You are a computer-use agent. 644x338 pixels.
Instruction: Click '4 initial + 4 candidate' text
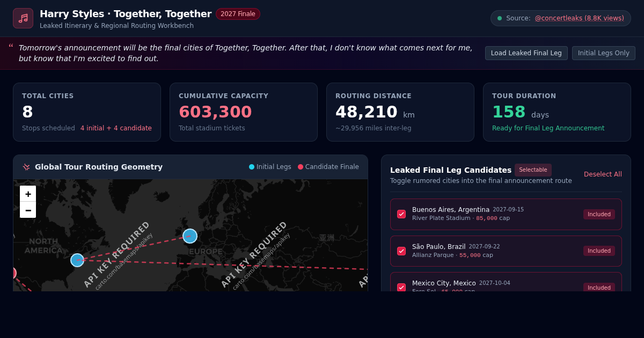(x=116, y=128)
